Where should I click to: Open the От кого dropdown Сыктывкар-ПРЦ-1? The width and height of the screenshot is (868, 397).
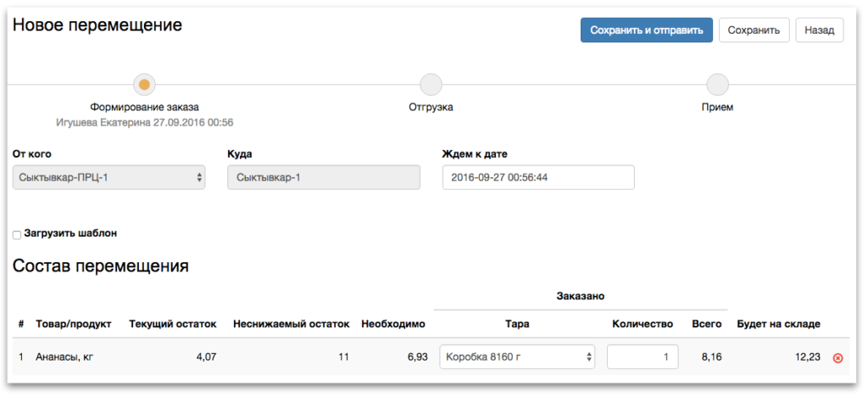109,178
